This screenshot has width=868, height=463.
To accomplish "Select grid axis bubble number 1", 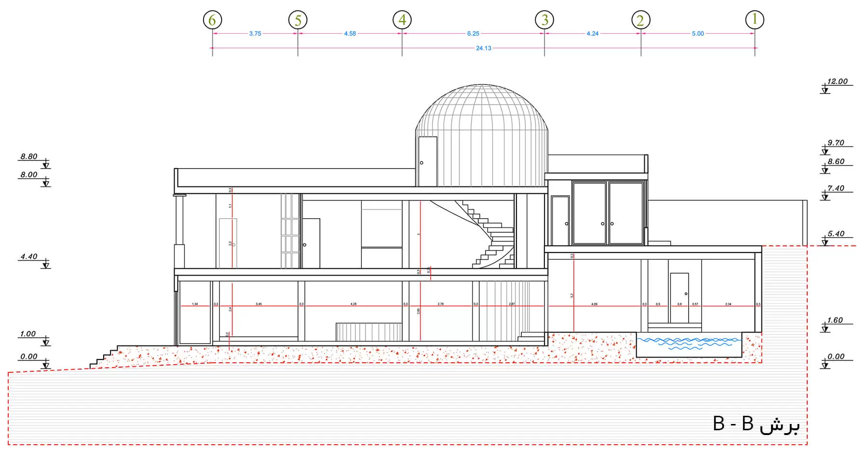I will click(x=755, y=20).
